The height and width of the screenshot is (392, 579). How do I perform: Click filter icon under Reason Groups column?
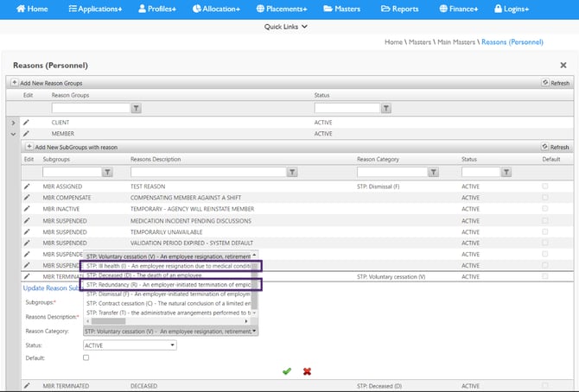coord(137,109)
